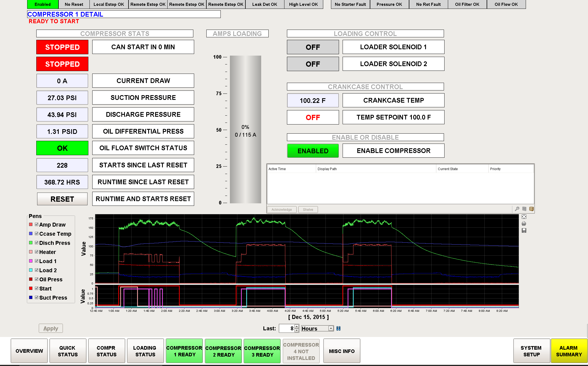The image size is (588, 366).
Task: Switch to LOADING STATUS screen
Action: click(x=145, y=351)
